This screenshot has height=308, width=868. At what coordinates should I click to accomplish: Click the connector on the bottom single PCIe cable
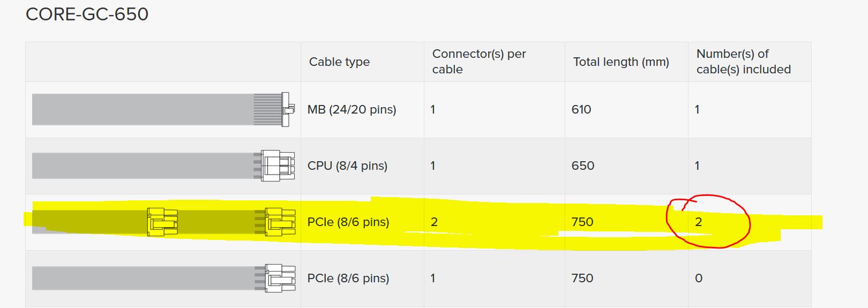point(280,278)
